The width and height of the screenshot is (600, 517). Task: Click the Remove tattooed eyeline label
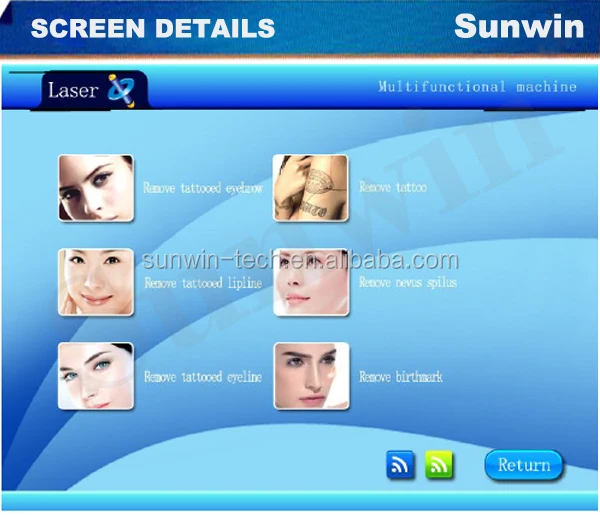203,377
